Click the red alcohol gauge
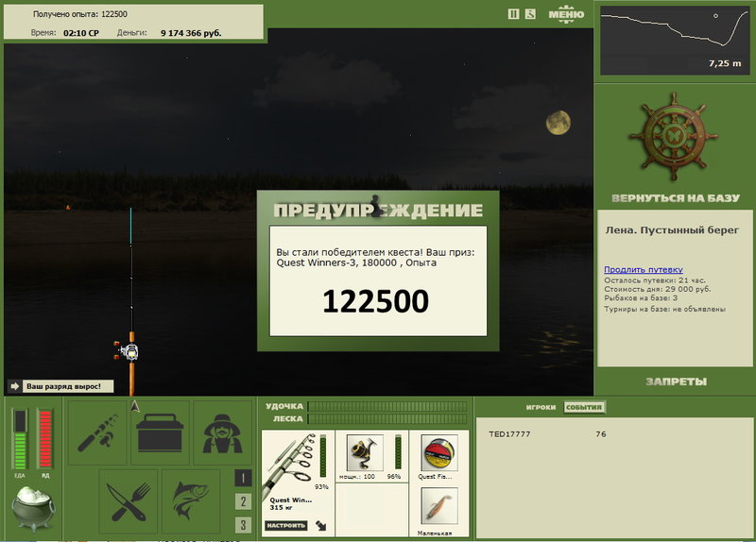The image size is (756, 542). click(45, 439)
